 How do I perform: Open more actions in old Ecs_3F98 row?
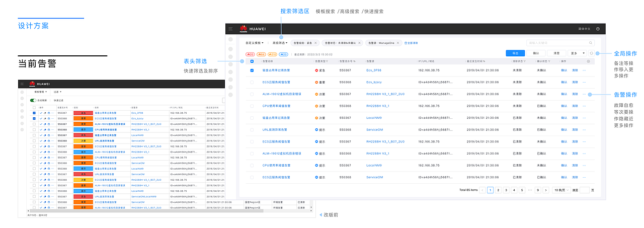(x=53, y=113)
